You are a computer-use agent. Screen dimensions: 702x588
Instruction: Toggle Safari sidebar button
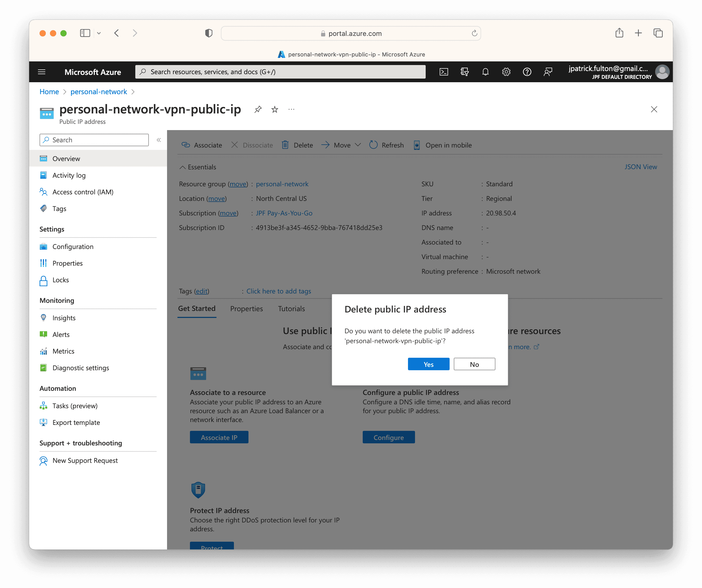85,33
